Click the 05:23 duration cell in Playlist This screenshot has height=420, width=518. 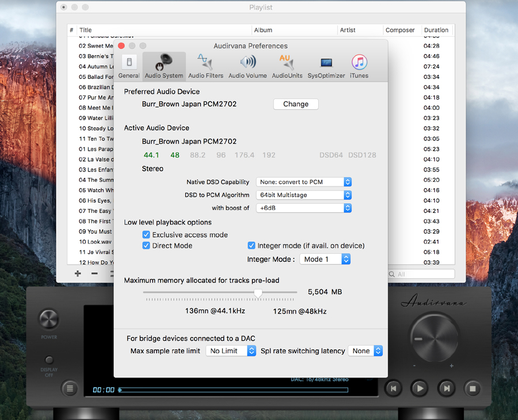[x=432, y=149]
